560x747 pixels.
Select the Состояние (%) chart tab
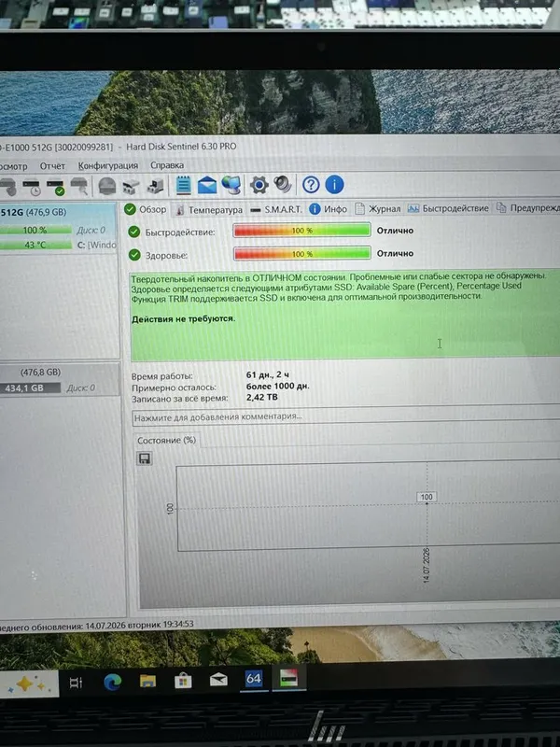(167, 440)
